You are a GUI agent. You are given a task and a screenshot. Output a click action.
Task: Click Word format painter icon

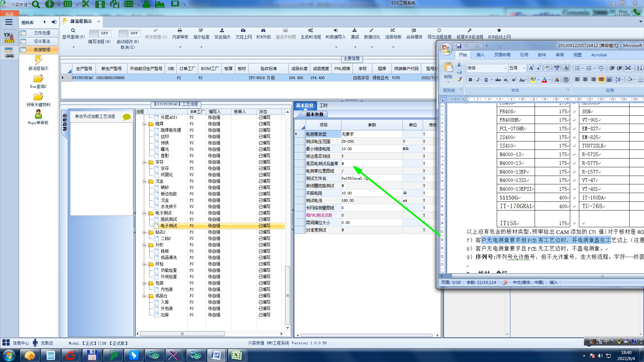coord(459,79)
